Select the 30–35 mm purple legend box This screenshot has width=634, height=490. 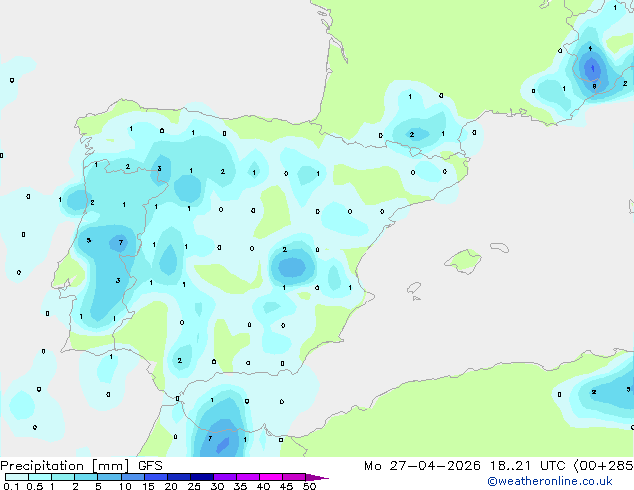pyautogui.click(x=225, y=477)
